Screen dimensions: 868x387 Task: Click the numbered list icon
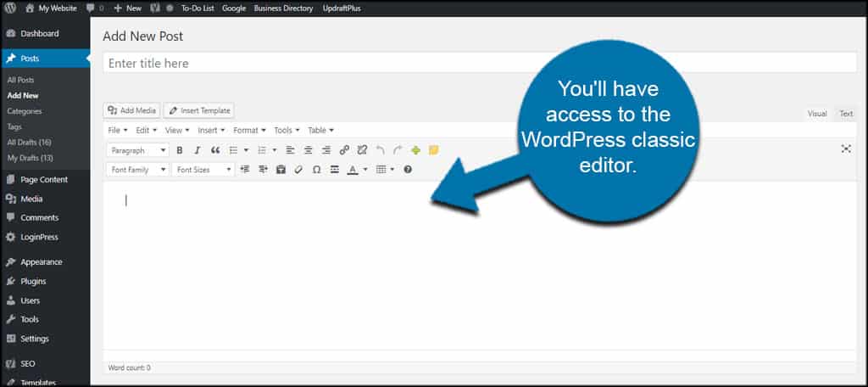pos(262,150)
